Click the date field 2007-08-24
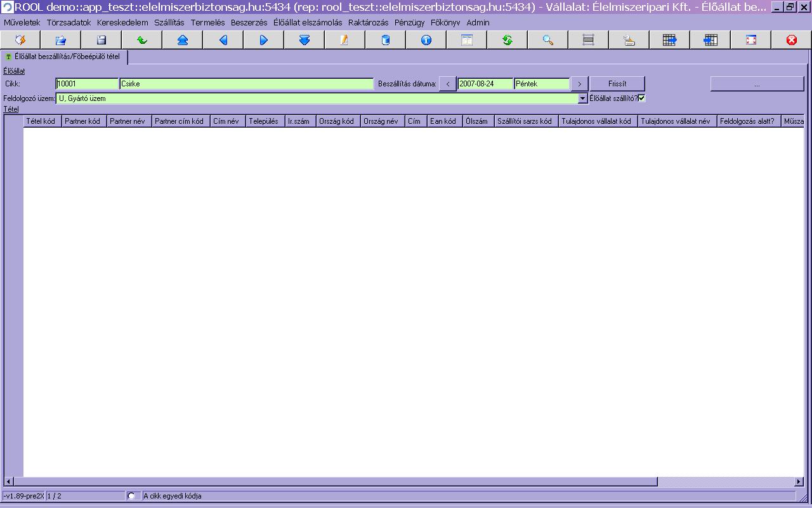 (x=485, y=84)
